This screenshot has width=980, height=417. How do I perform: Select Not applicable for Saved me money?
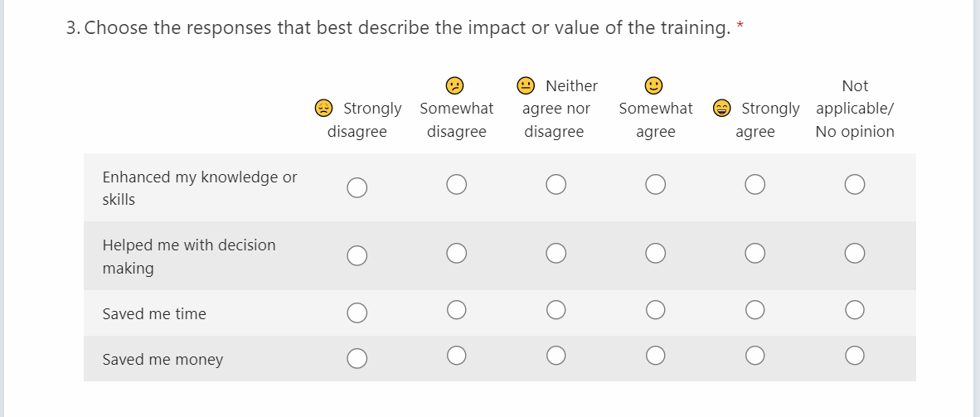click(855, 356)
